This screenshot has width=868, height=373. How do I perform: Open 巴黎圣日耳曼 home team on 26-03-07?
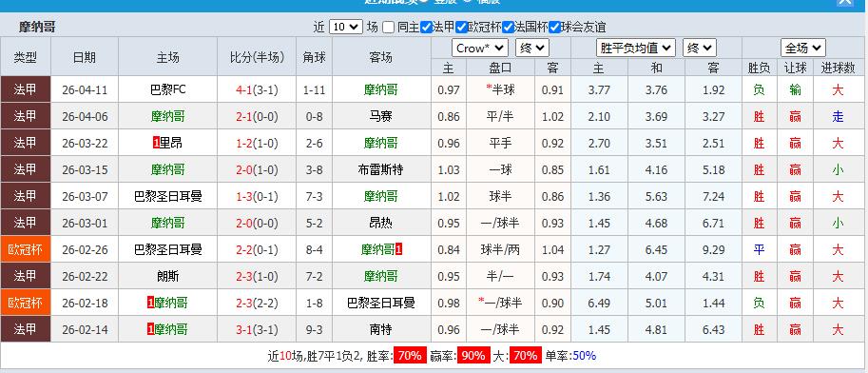coord(167,196)
